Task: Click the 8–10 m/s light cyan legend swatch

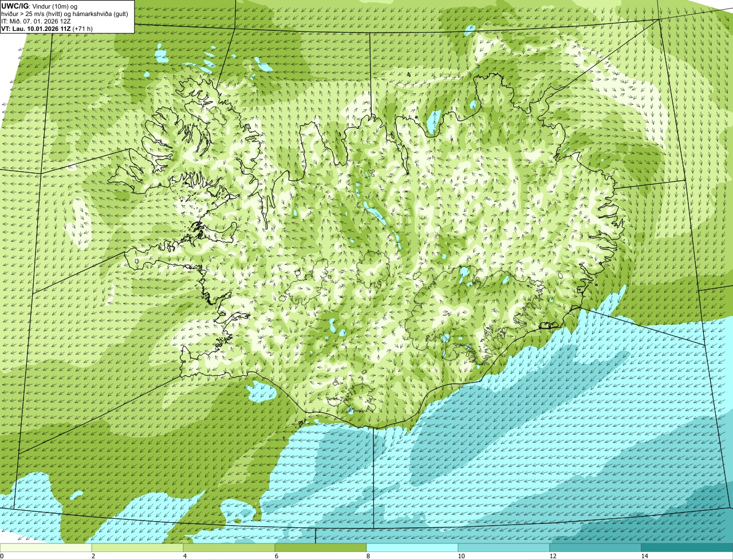Action: tap(412, 547)
